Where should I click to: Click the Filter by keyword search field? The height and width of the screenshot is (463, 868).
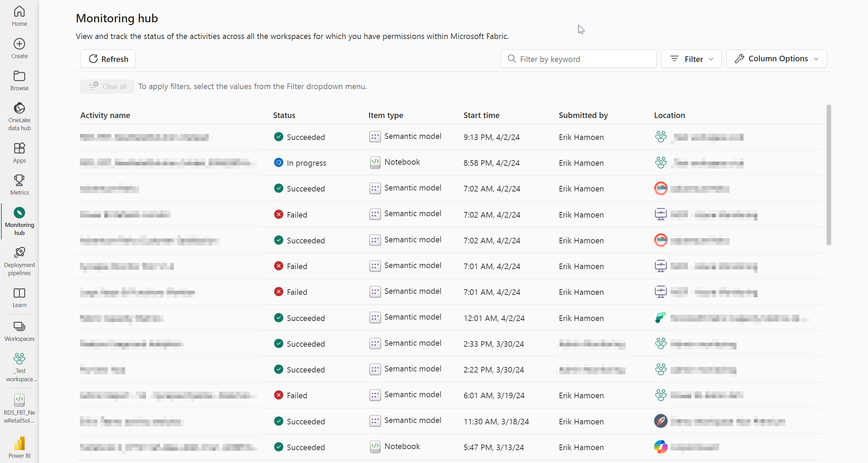click(578, 58)
